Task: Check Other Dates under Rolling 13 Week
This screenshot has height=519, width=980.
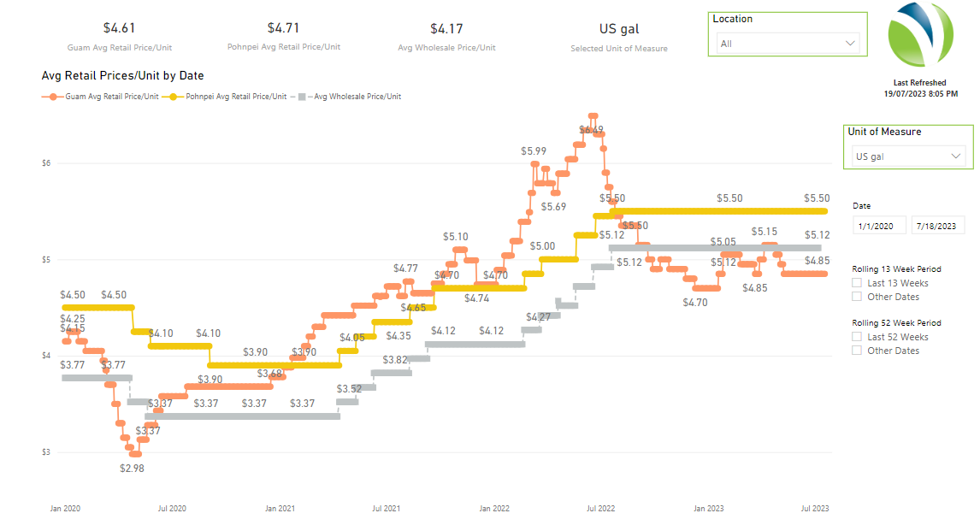Action: [857, 297]
